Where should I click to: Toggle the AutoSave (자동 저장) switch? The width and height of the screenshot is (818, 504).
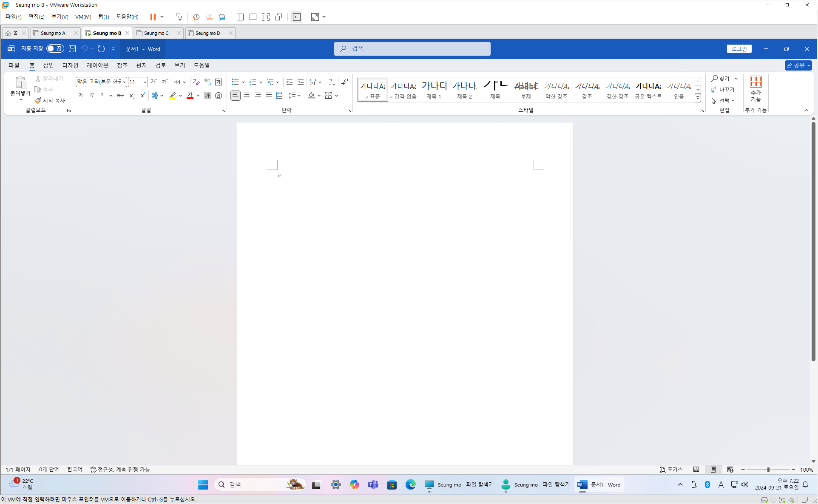(x=55, y=49)
